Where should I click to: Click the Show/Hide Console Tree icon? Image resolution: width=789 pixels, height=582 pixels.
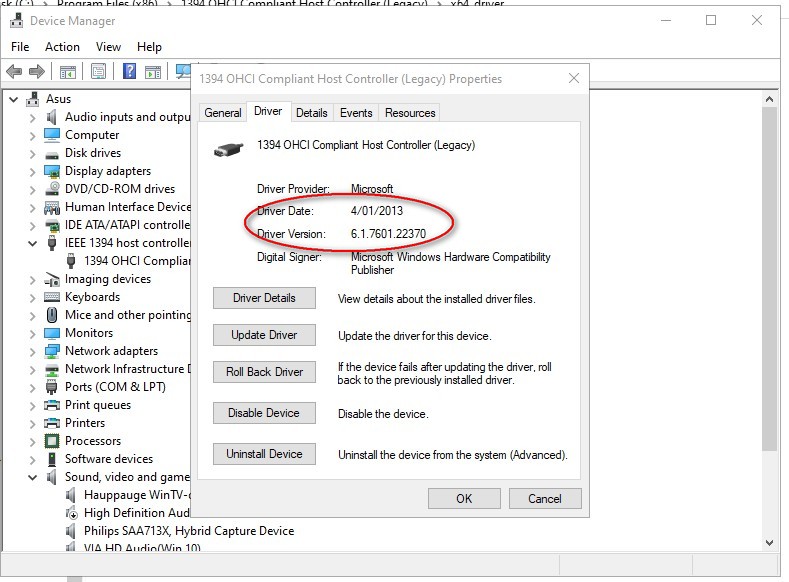[x=68, y=71]
